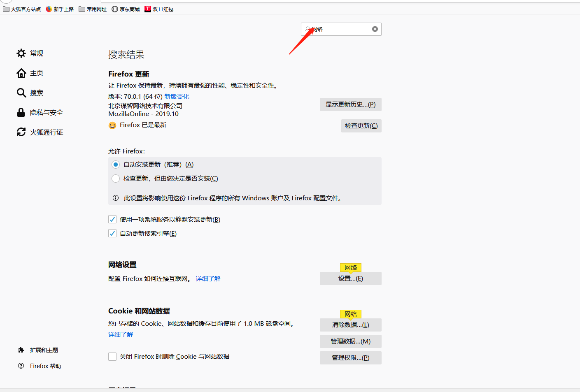Uncheck 自动更新搜索引擎 checkbox

pos(112,233)
